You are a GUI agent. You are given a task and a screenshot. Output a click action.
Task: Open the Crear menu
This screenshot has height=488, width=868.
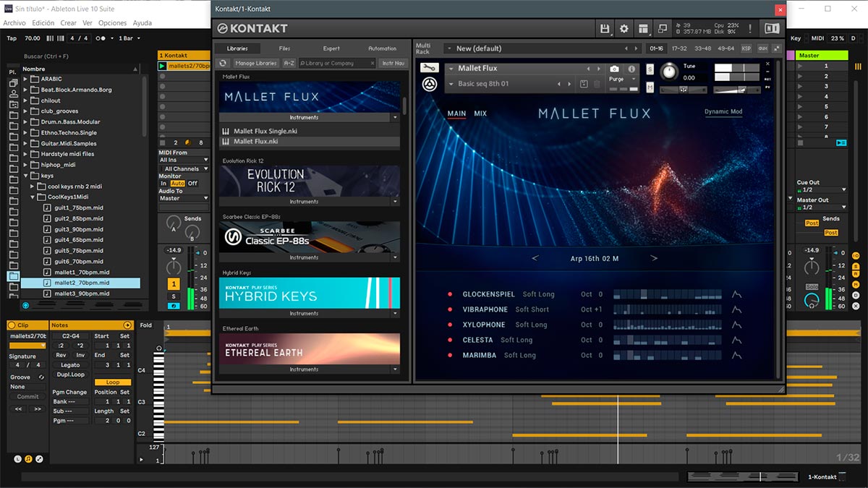click(x=69, y=23)
